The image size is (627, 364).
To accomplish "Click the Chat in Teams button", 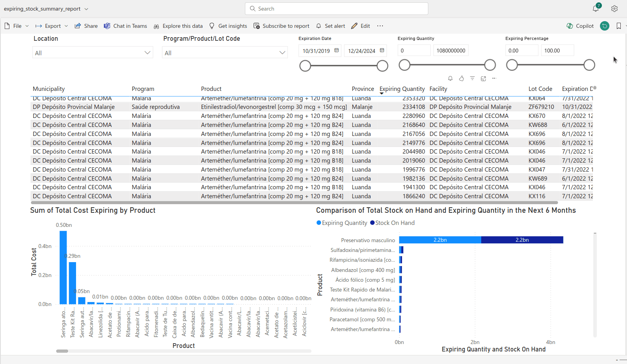I will (125, 26).
